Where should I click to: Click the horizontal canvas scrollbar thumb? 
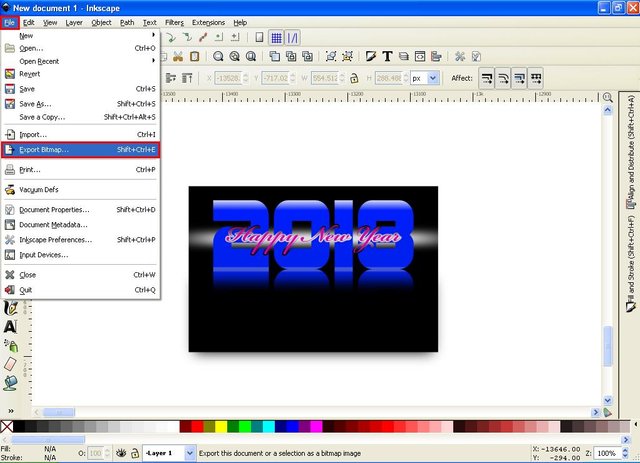59,412
